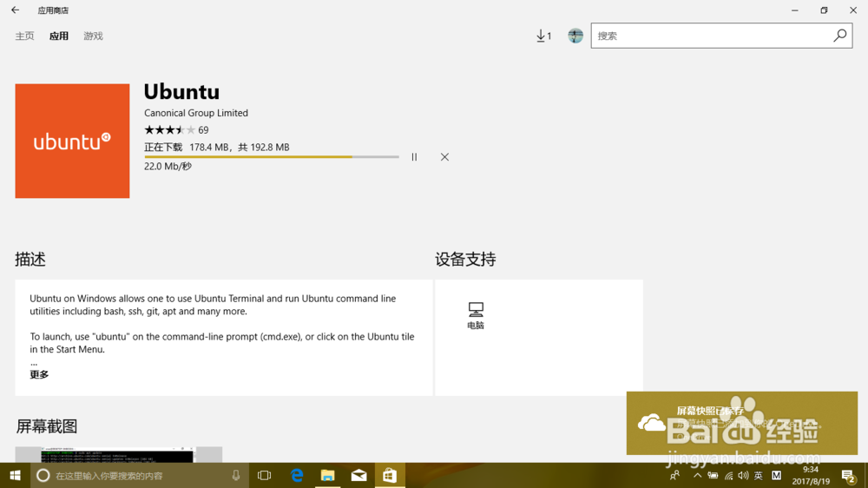Open downloads and updates indicator
Image resolution: width=868 pixels, height=488 pixels.
(x=543, y=36)
